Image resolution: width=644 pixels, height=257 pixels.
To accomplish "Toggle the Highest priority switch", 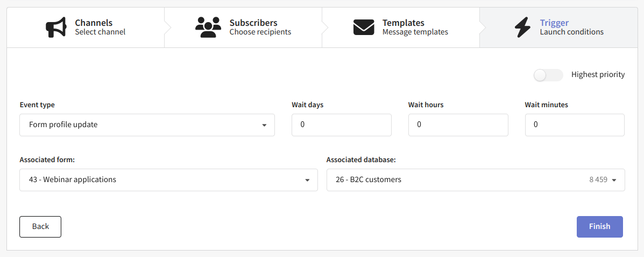I will (x=548, y=75).
